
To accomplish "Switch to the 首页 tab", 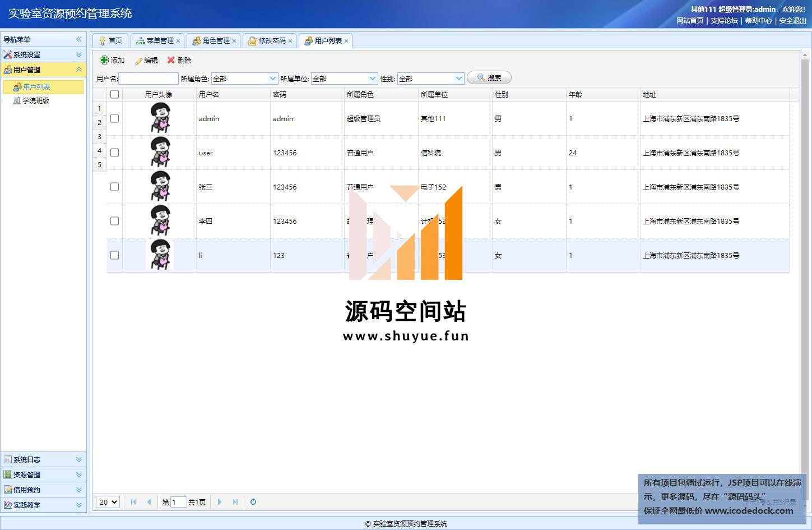I will pos(111,41).
